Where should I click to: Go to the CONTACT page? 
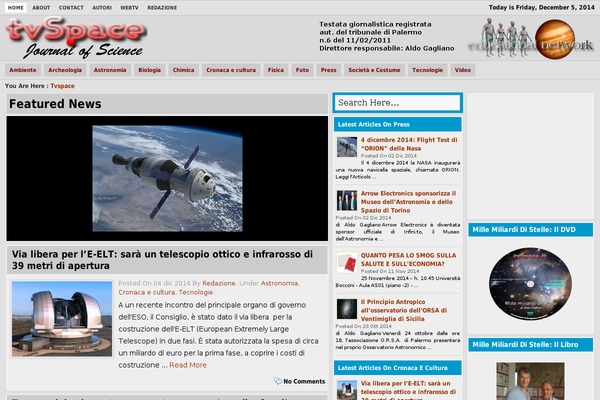[71, 8]
